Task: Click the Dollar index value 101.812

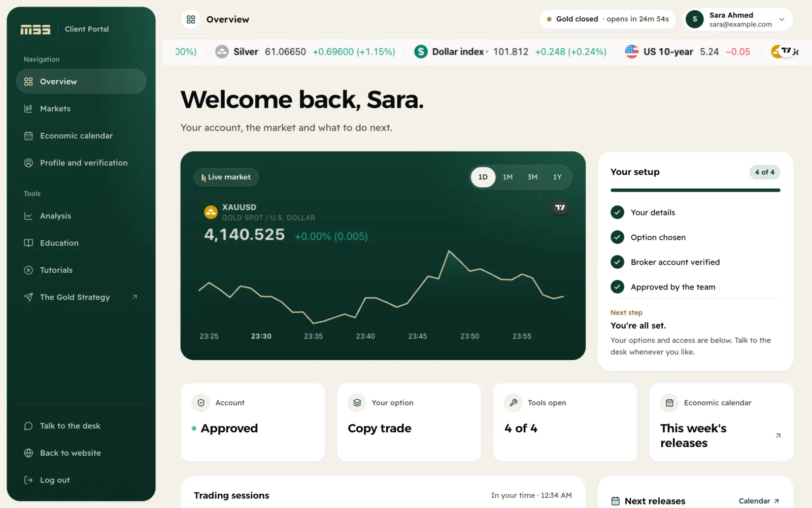Action: tap(511, 52)
